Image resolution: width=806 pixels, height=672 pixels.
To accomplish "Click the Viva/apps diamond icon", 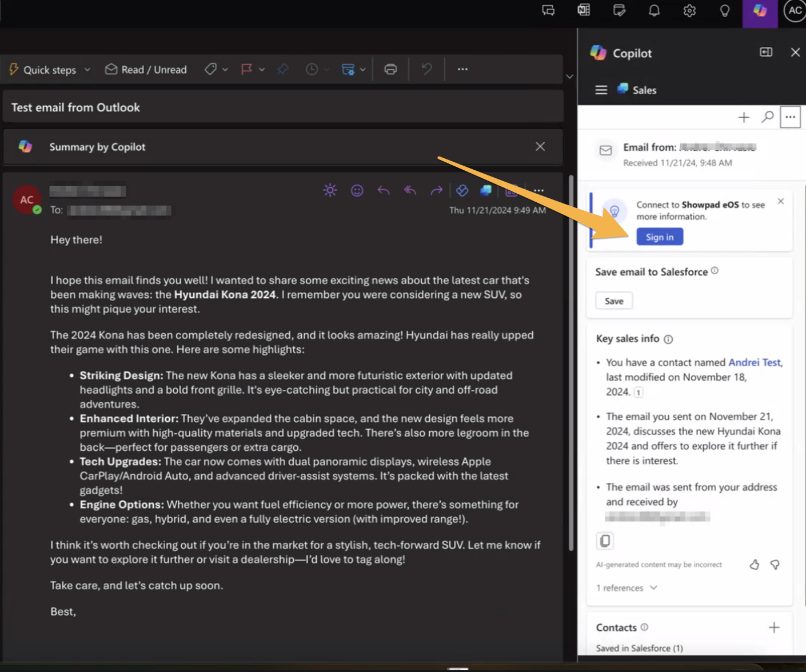I will (x=462, y=190).
